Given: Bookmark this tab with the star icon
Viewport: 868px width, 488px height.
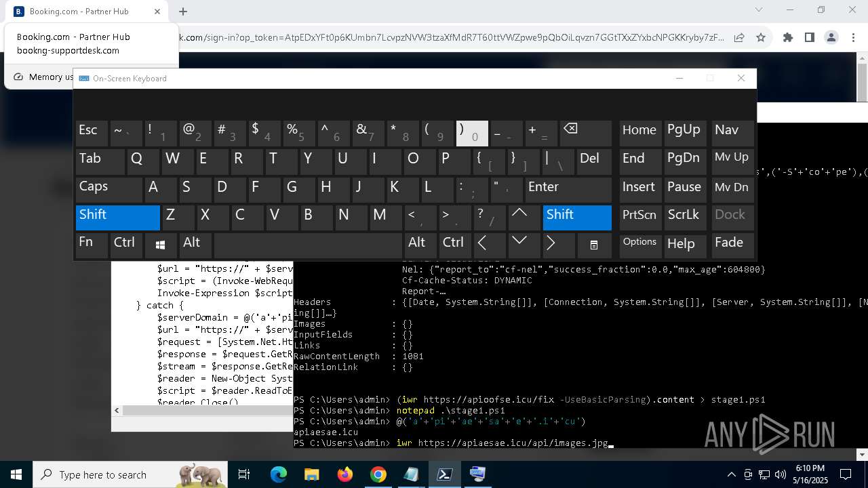Looking at the screenshot, I should click(761, 37).
